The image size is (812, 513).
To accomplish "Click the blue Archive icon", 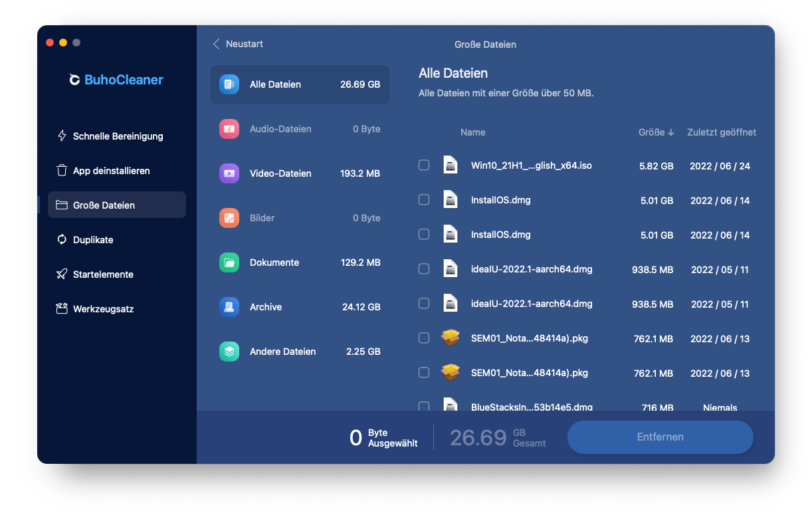I will pos(229,307).
